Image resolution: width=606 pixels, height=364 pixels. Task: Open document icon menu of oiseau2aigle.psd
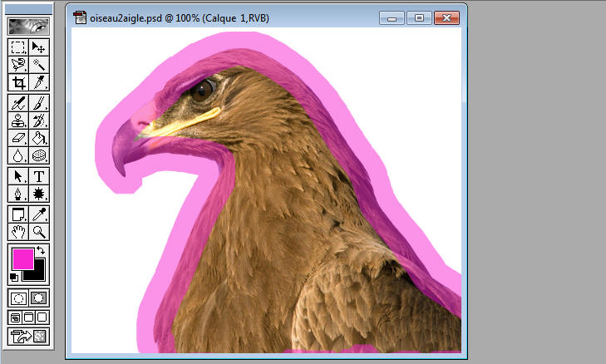(80, 17)
